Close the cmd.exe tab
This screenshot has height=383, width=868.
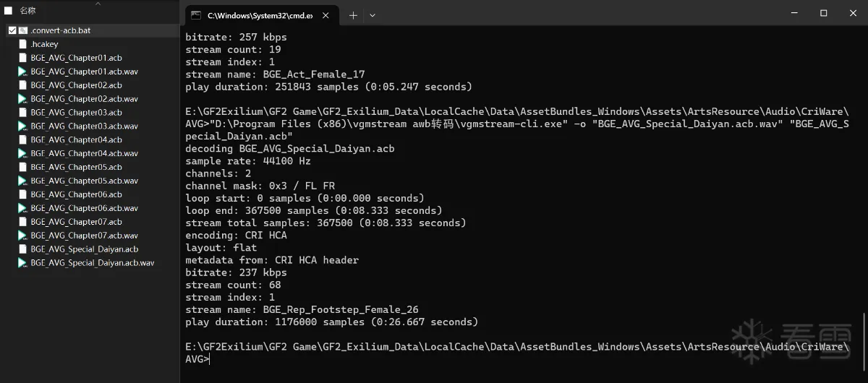pos(325,14)
